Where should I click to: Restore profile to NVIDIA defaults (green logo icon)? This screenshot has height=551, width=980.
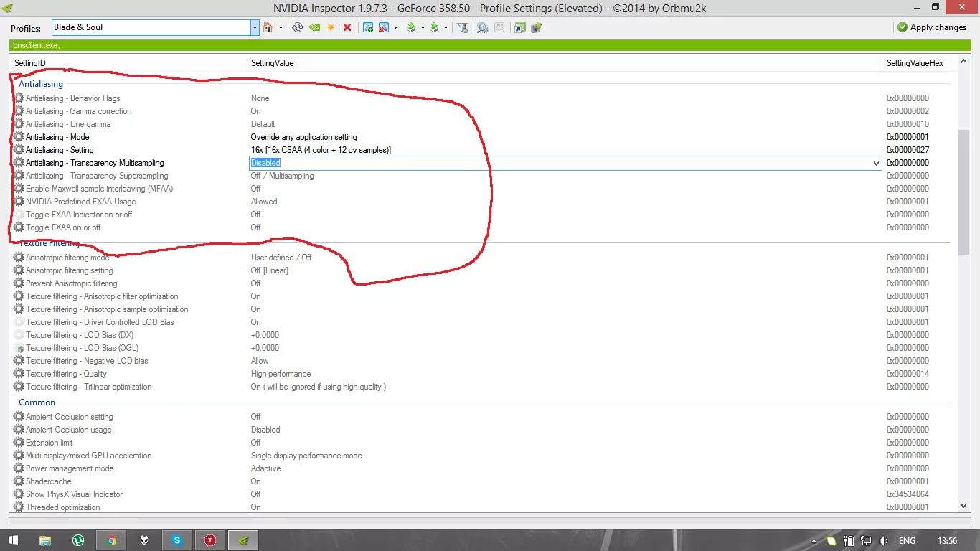pyautogui.click(x=314, y=27)
